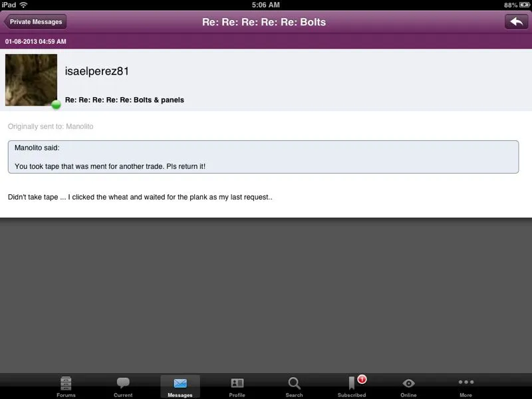Open the Forums tab icon
Image resolution: width=532 pixels, height=399 pixels.
tap(66, 386)
